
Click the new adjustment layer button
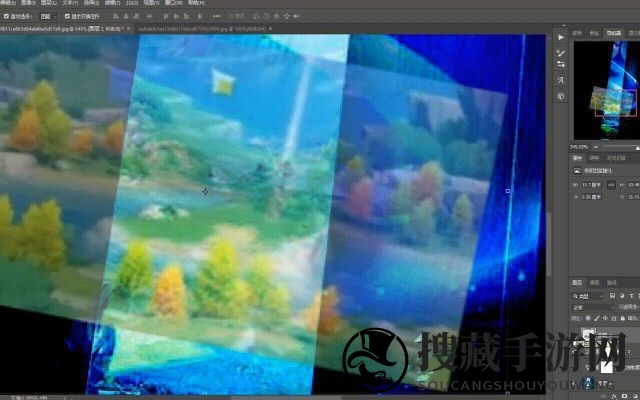click(x=635, y=396)
